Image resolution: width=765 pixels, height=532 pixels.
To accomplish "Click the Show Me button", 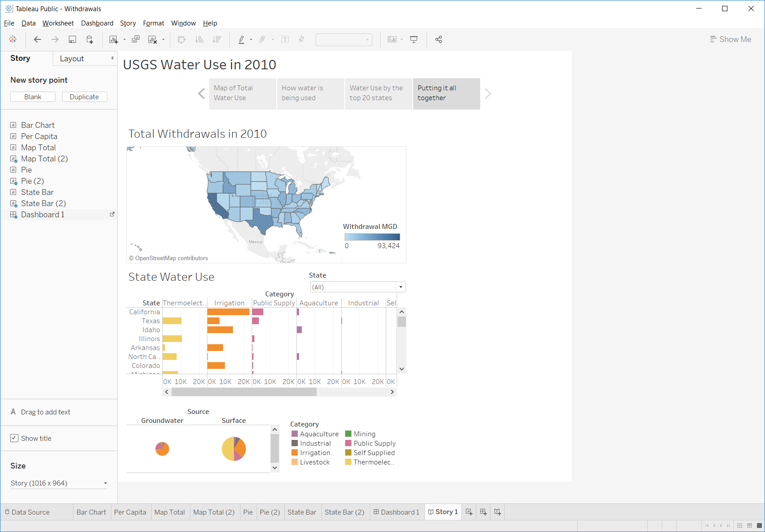I will pos(731,39).
